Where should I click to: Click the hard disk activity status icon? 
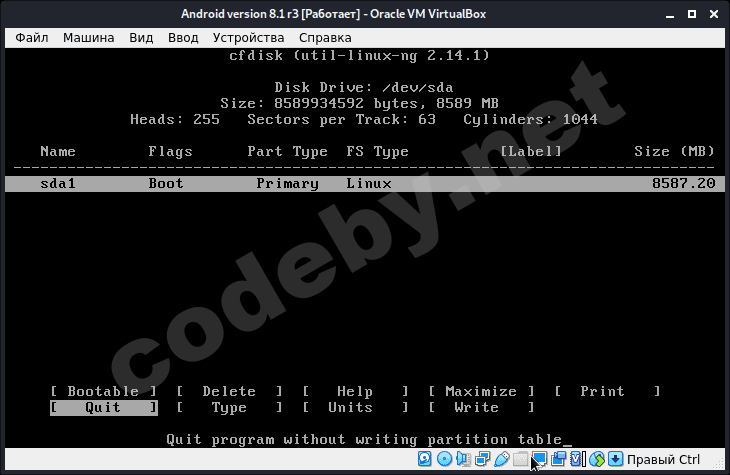[425, 459]
